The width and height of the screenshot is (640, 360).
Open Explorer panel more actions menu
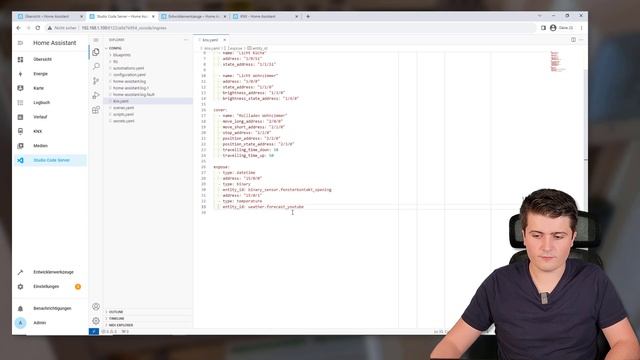[186, 40]
